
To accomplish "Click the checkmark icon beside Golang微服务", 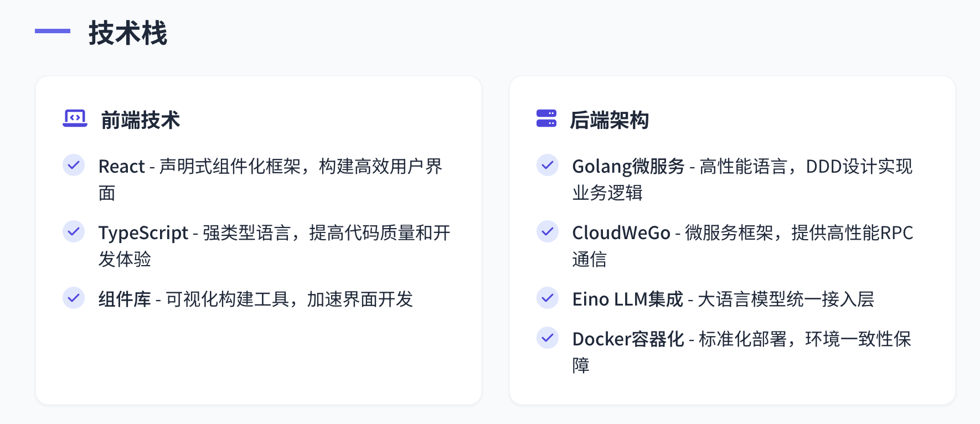I will coord(548,165).
